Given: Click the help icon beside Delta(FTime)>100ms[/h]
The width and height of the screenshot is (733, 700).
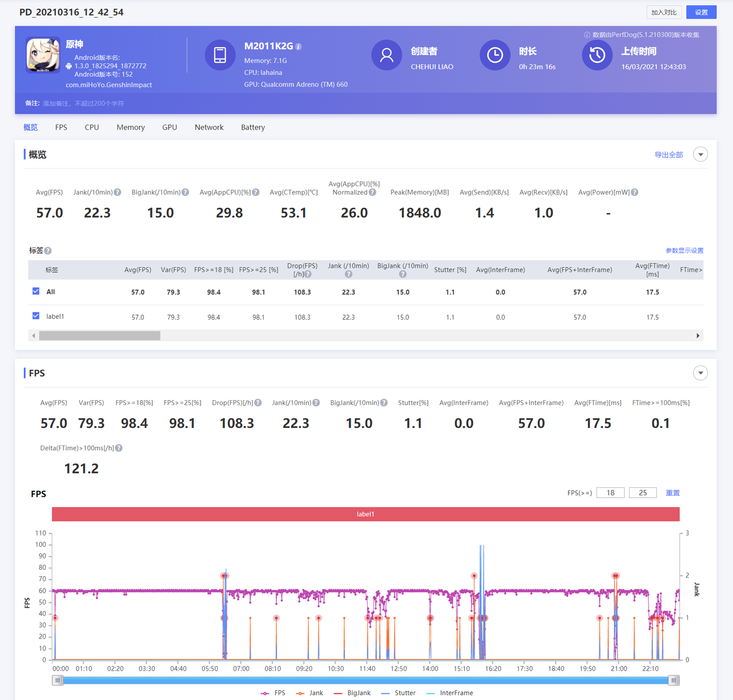Looking at the screenshot, I should pos(119,448).
